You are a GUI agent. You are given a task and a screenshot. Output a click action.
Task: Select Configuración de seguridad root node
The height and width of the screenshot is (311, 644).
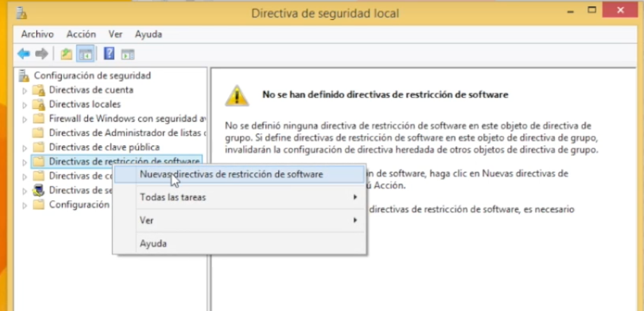(x=92, y=76)
